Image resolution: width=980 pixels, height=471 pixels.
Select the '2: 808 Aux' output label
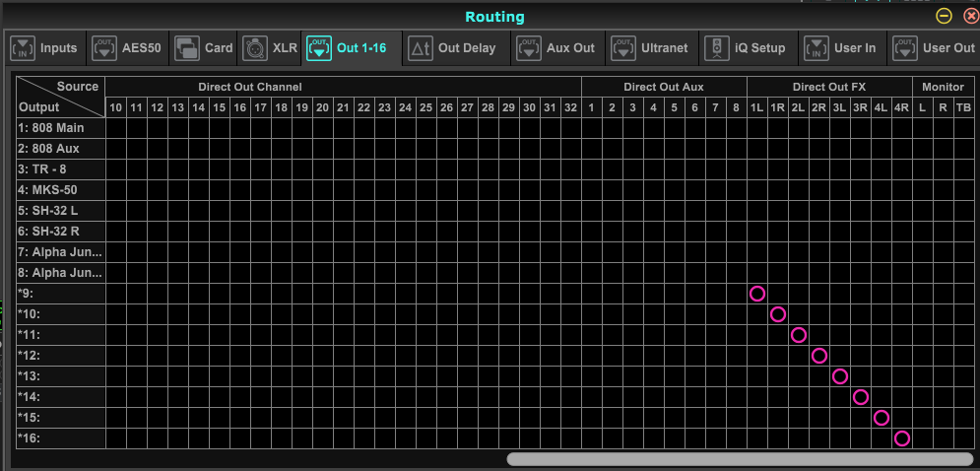point(61,149)
